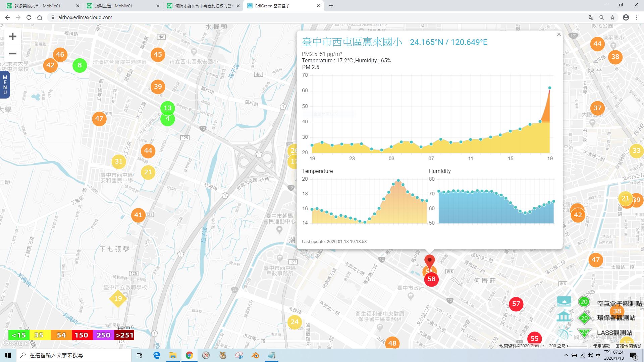This screenshot has width=644, height=362.
Task: Open the zoom magnifier icon in address bar
Action: coord(602,17)
